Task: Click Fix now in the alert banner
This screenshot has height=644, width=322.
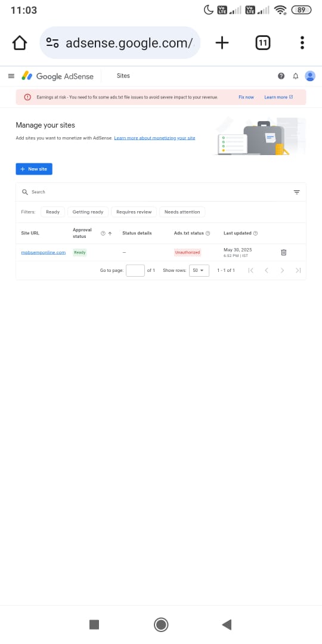Action: click(x=246, y=97)
